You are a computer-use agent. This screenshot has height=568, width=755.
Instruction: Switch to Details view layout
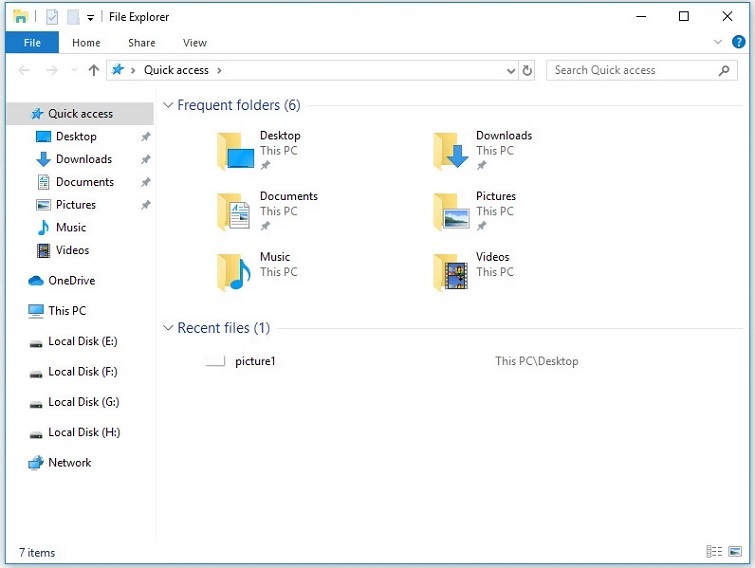pyautogui.click(x=714, y=552)
